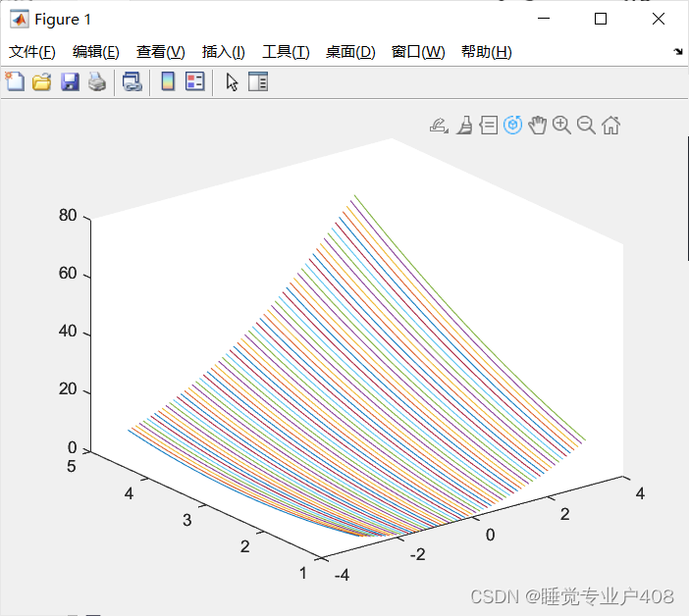
Task: Activate the Pan hand tool
Action: tap(538, 126)
